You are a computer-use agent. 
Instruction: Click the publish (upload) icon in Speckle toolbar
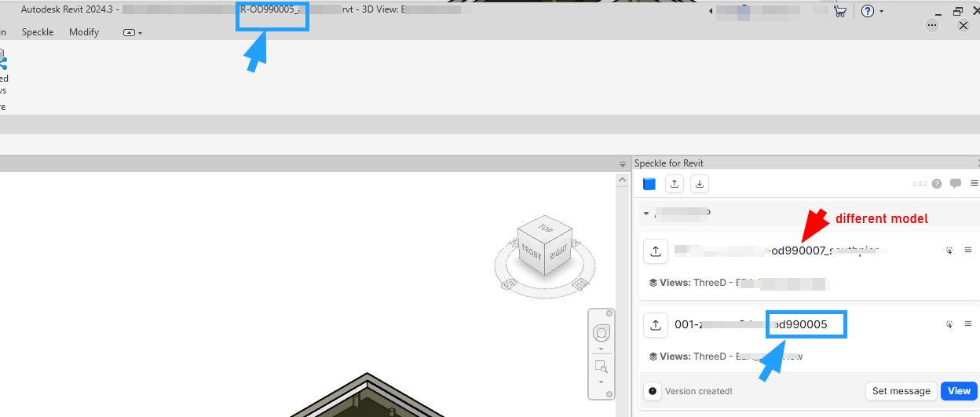coord(674,184)
